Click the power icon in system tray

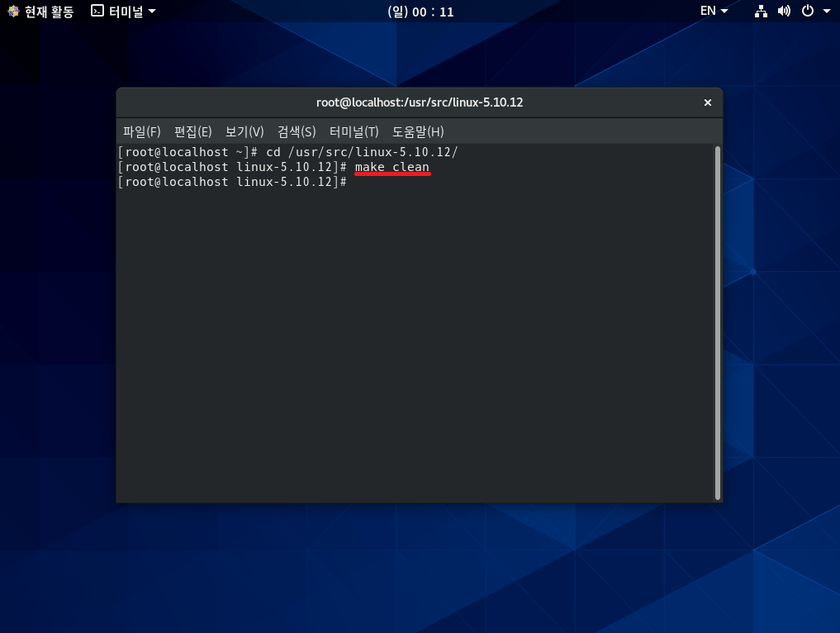pyautogui.click(x=807, y=11)
